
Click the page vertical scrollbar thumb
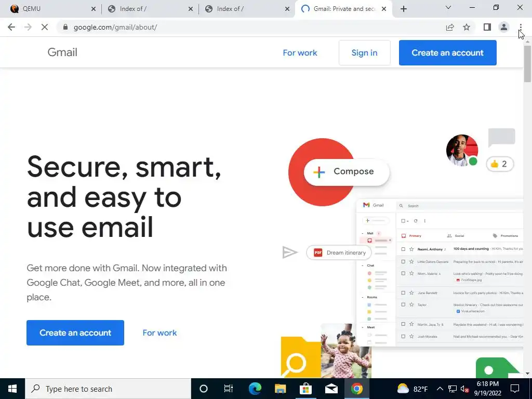tap(527, 64)
